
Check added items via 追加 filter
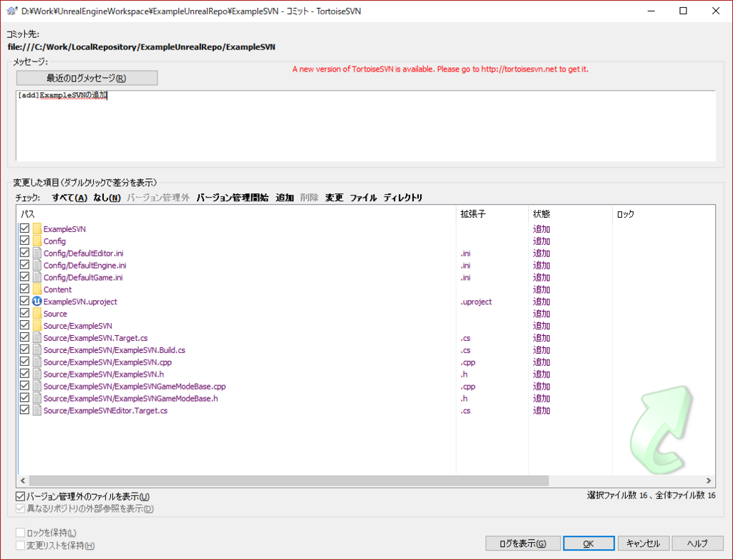pos(285,198)
